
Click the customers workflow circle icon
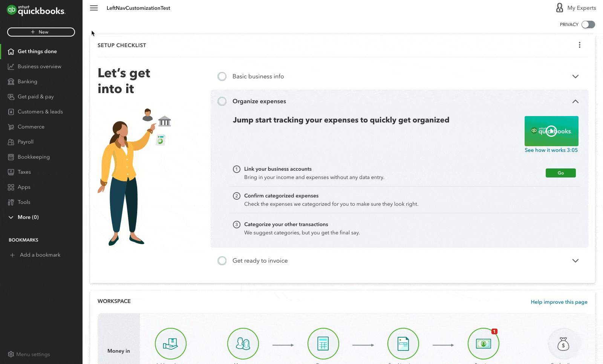[x=243, y=344]
